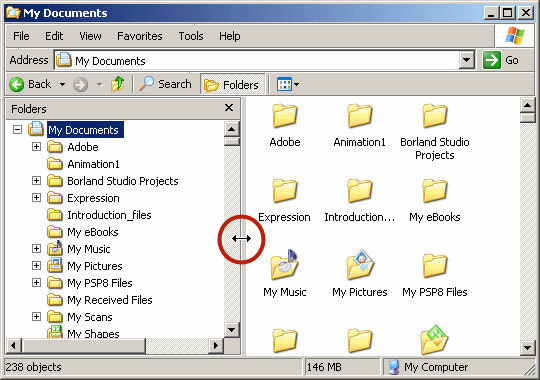This screenshot has width=540, height=380.
Task: Click the file view scroll-up arrow
Action: 527,105
